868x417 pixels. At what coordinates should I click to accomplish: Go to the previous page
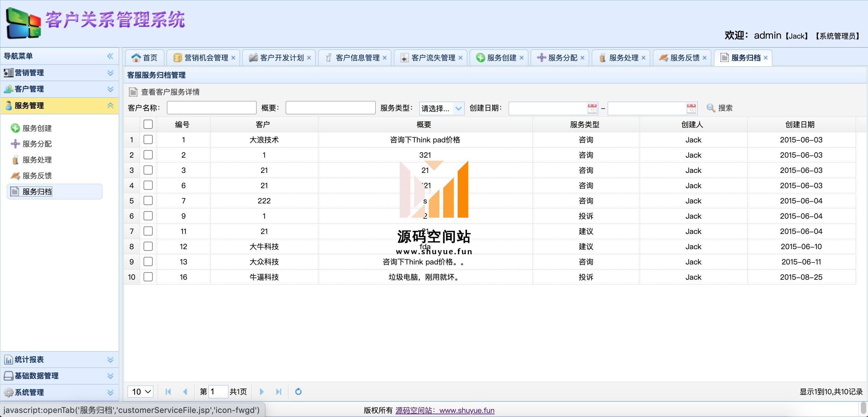click(185, 392)
